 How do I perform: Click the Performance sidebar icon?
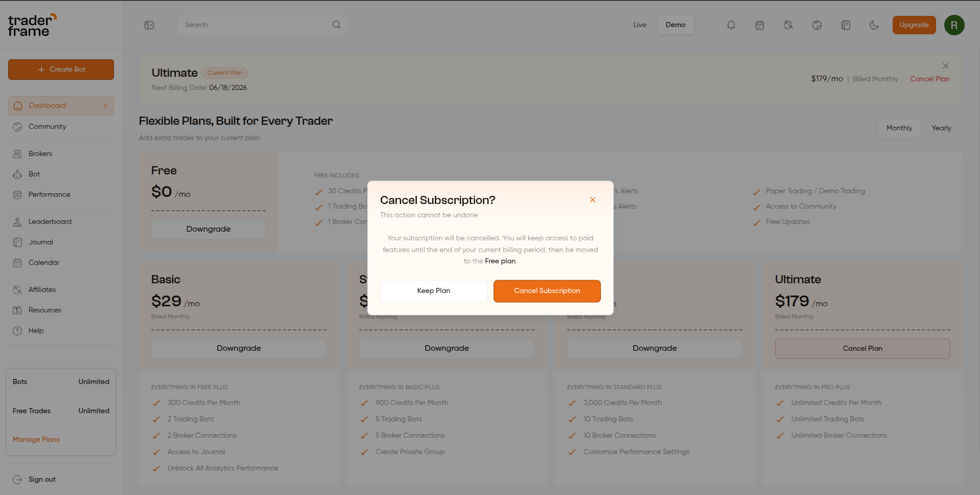(x=17, y=195)
